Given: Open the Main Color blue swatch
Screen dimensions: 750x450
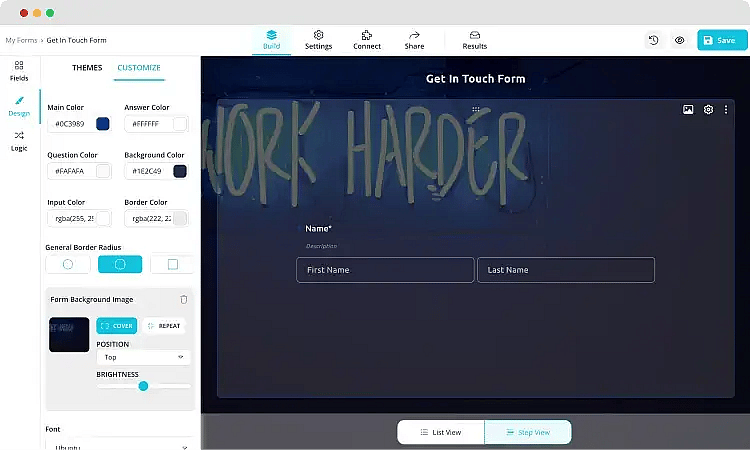Looking at the screenshot, I should 103,124.
